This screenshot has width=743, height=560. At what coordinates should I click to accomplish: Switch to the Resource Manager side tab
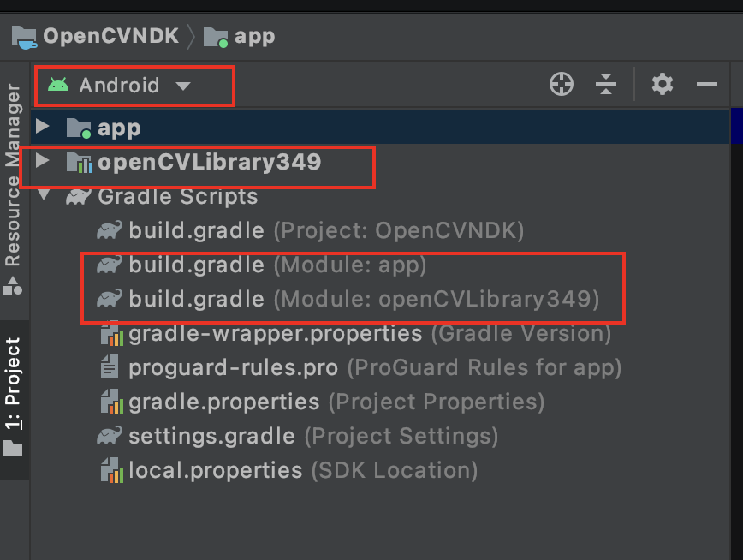coord(12,190)
